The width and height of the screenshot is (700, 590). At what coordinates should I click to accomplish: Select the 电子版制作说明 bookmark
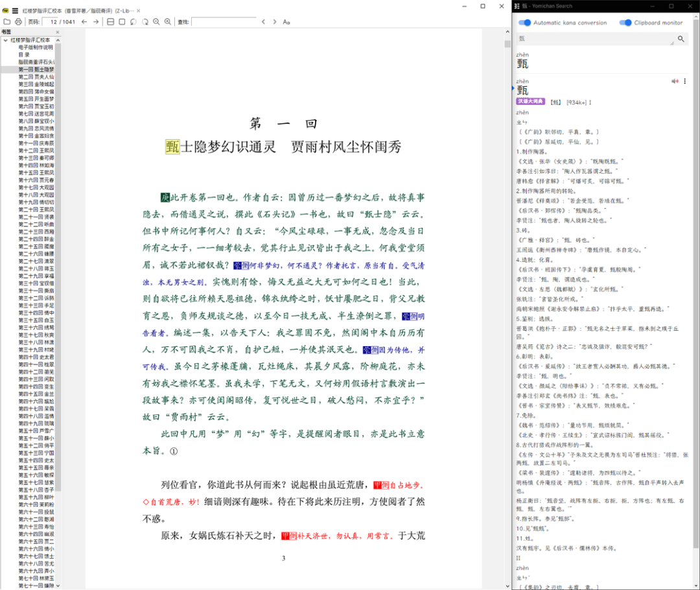(36, 47)
